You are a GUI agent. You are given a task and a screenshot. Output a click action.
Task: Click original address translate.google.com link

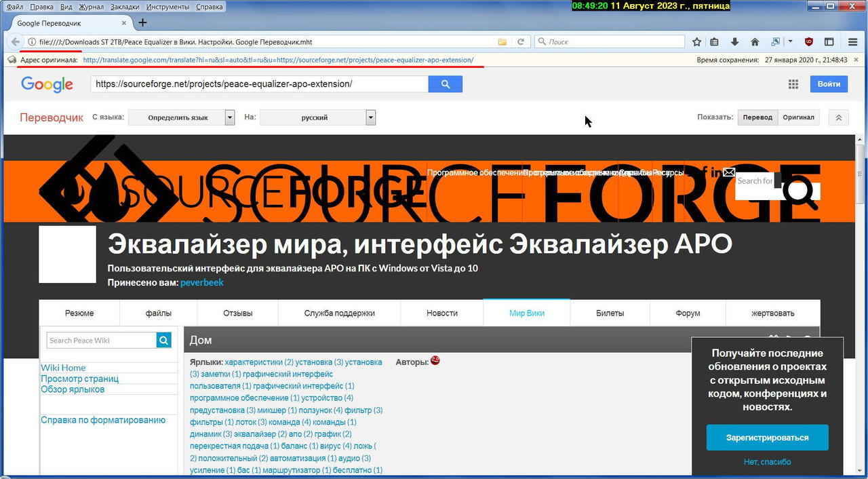tap(278, 60)
